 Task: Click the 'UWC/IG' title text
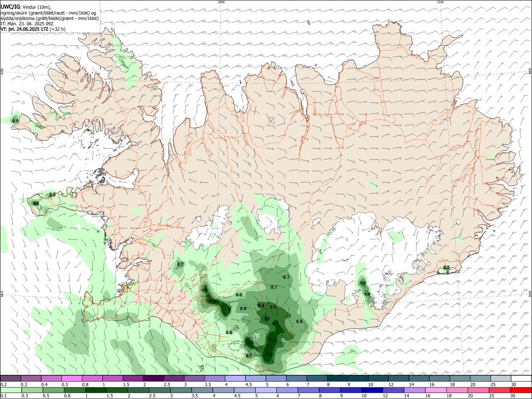point(10,7)
